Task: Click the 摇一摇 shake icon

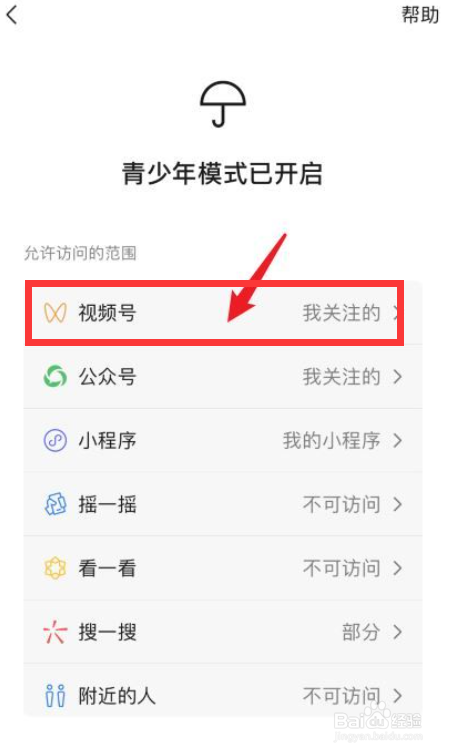Action: [55, 504]
